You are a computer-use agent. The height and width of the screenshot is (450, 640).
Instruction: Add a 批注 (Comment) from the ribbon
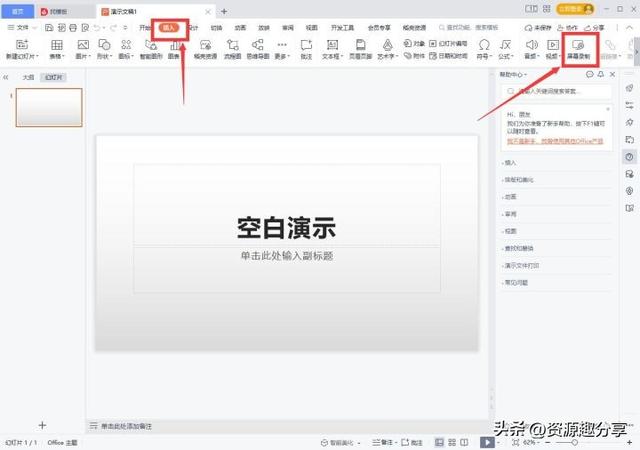(x=306, y=49)
